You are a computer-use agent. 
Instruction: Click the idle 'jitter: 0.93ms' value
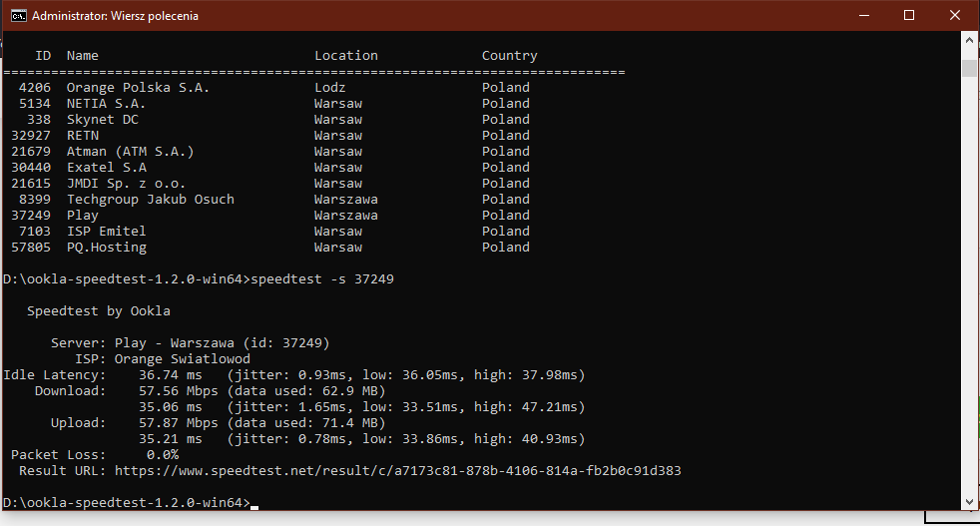tap(290, 374)
